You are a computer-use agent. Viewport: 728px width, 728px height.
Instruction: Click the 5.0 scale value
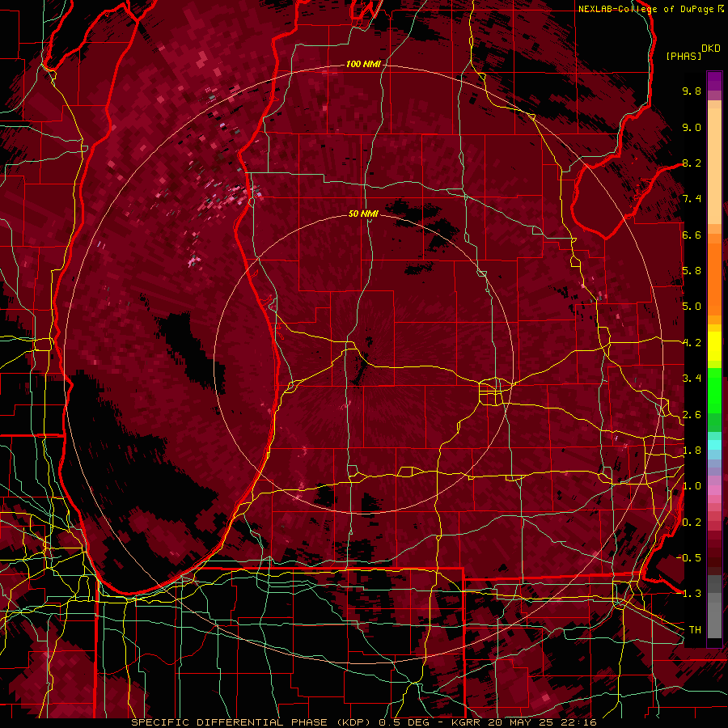[x=692, y=307]
